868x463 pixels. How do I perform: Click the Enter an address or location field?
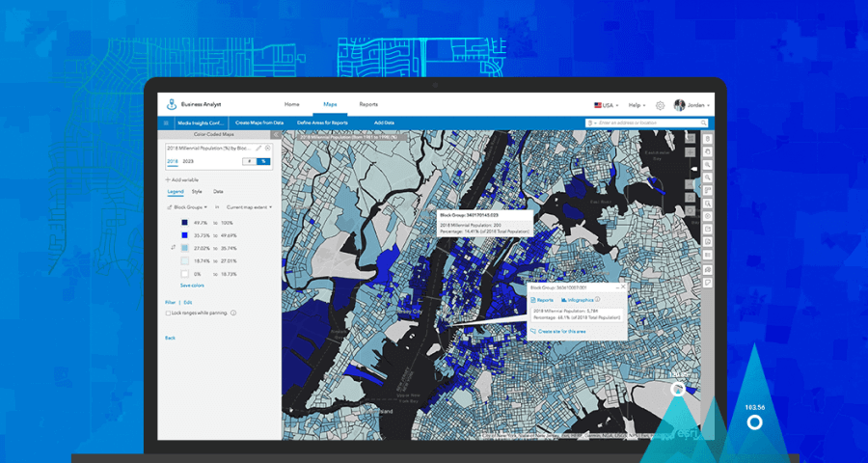click(648, 123)
